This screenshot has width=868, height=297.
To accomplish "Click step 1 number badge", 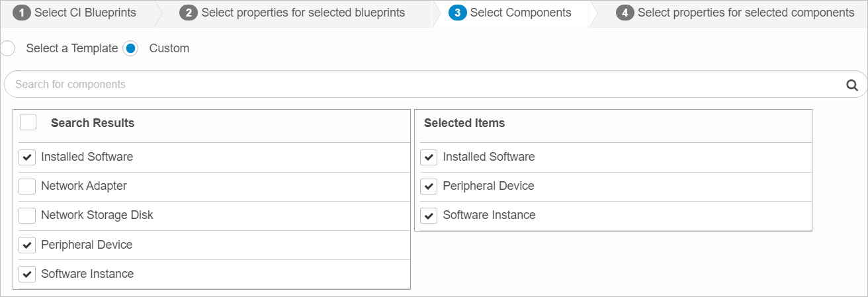I will point(22,13).
